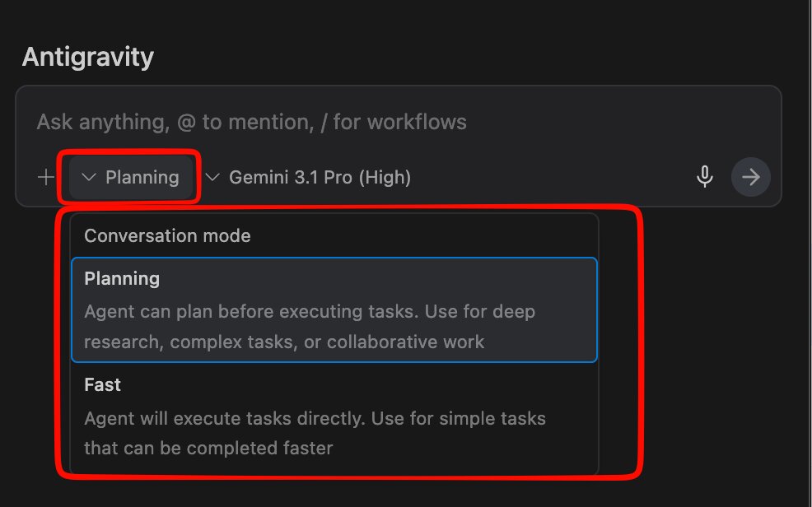Open the Gemini 3.1 Pro (High) model picker
The image size is (812, 507).
point(320,177)
